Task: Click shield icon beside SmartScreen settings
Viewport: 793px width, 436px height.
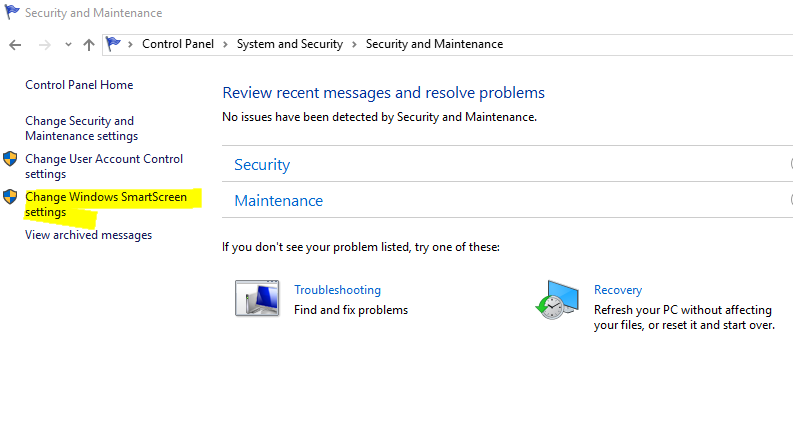Action: coord(11,197)
